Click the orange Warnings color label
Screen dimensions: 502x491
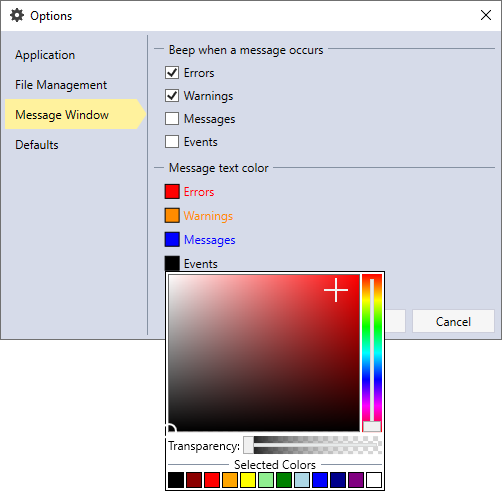click(x=208, y=216)
